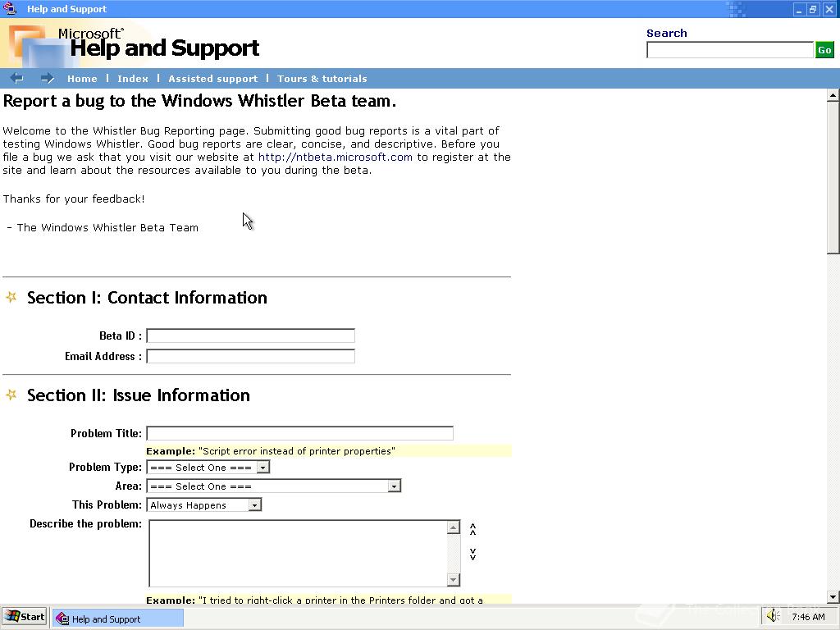Restore down the Help and Support window
Viewport: 840px width, 630px height.
(813, 9)
